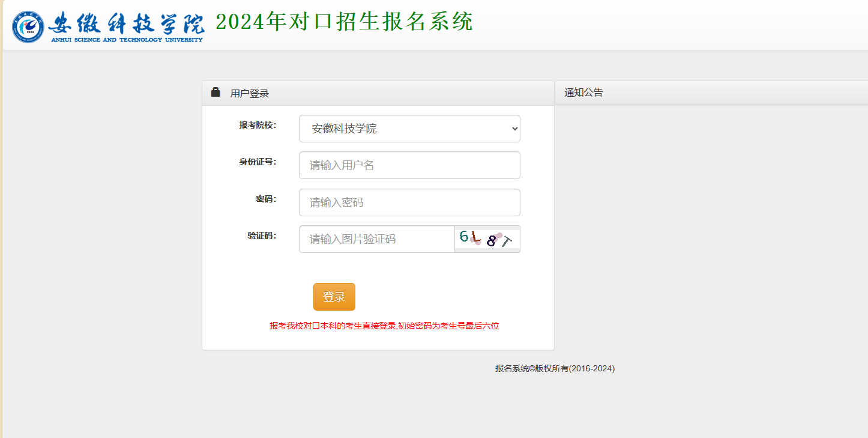This screenshot has width=868, height=438.
Task: Click the circular university emblem logo
Action: point(28,26)
